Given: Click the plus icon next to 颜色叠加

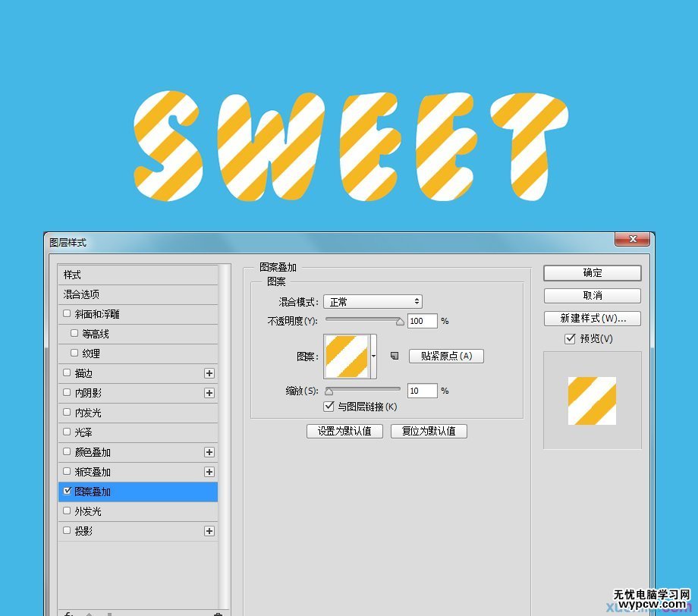Looking at the screenshot, I should [210, 452].
